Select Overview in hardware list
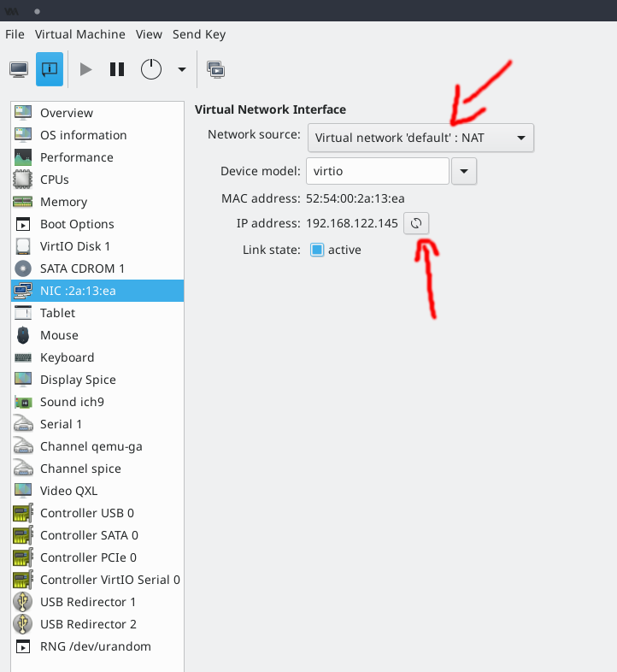 point(66,113)
